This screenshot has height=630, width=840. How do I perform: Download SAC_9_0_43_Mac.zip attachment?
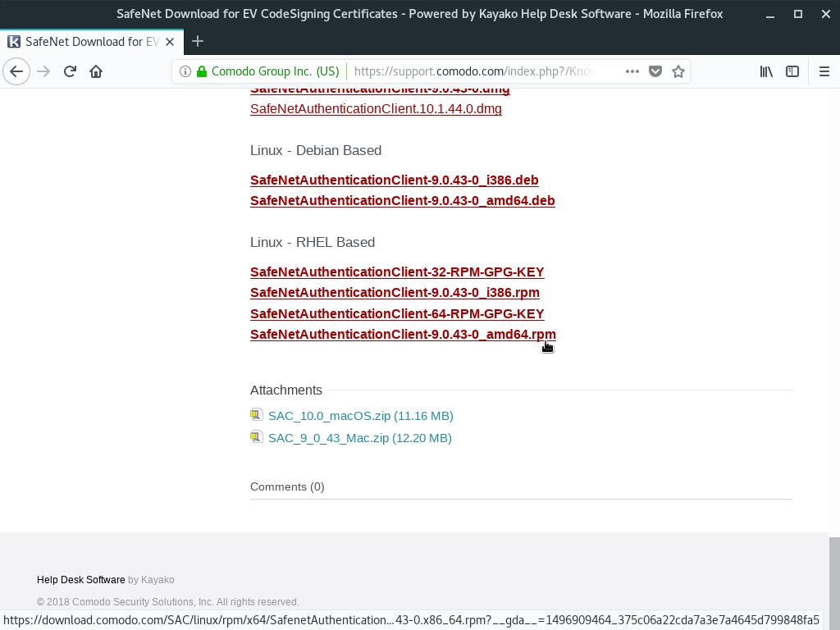360,438
